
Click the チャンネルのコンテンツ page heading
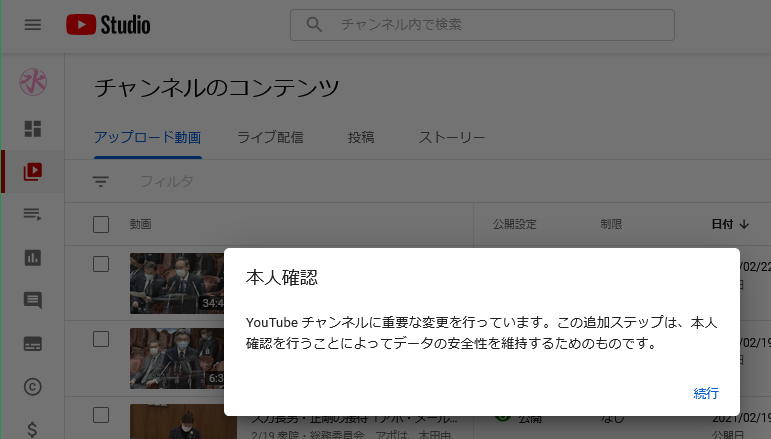[217, 88]
